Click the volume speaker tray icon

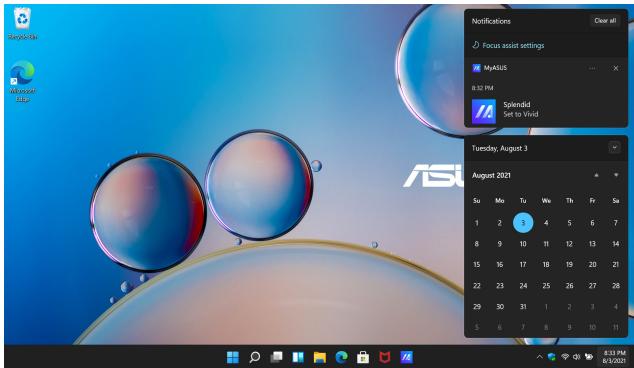[577, 357]
